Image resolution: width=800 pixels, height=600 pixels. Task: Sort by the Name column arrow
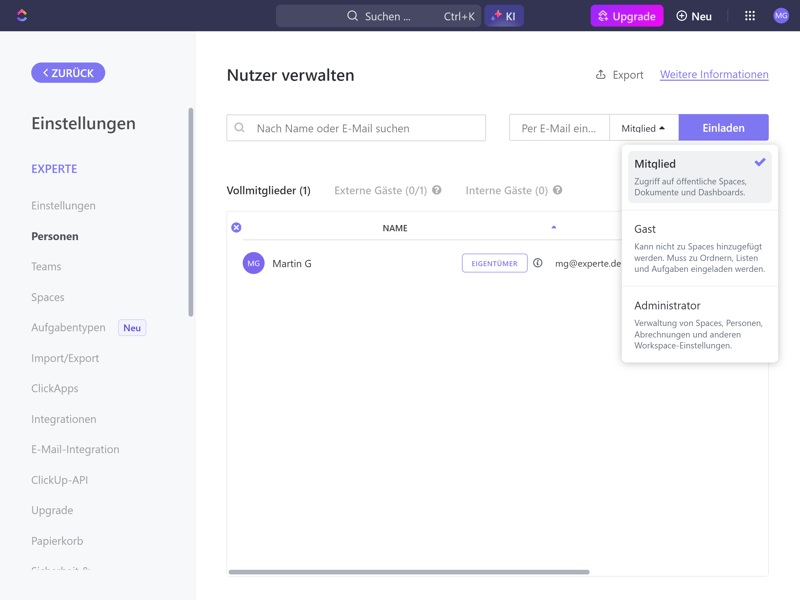[554, 228]
